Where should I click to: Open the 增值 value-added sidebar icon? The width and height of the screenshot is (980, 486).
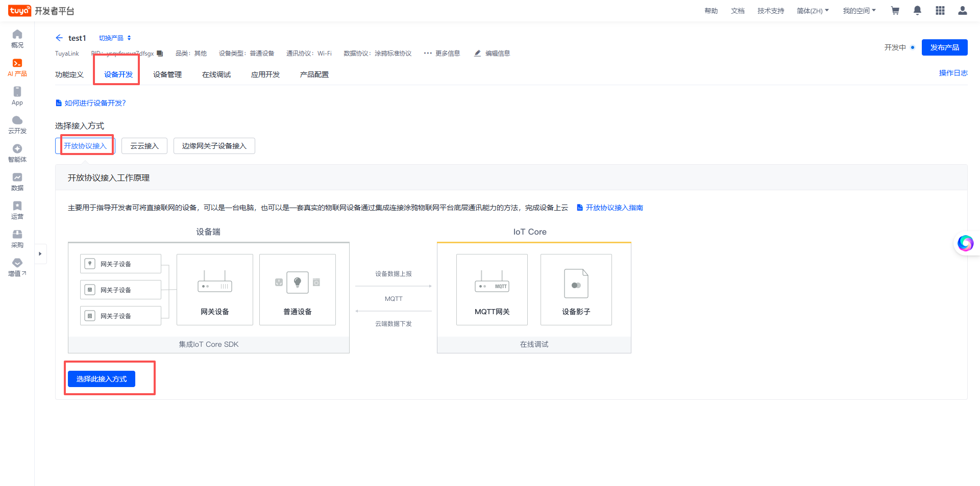pos(17,267)
